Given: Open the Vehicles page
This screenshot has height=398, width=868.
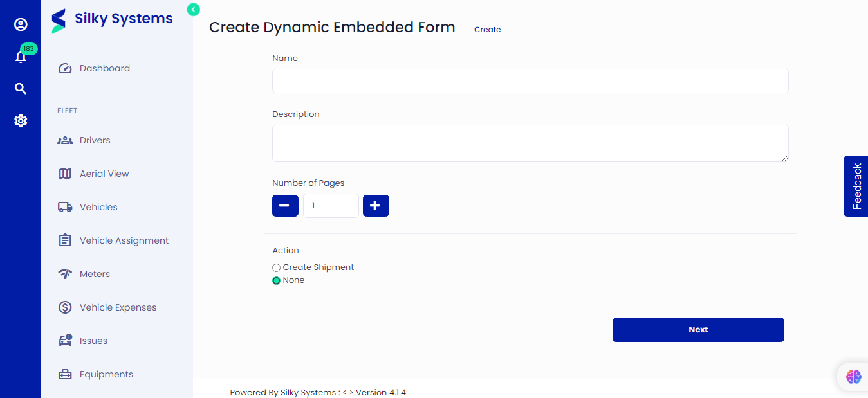Looking at the screenshot, I should pyautogui.click(x=98, y=206).
